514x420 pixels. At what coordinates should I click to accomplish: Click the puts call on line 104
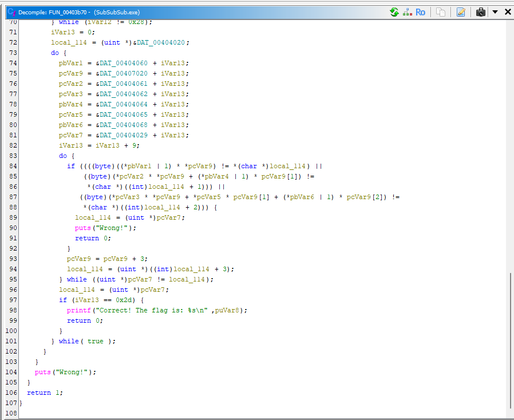click(x=42, y=372)
